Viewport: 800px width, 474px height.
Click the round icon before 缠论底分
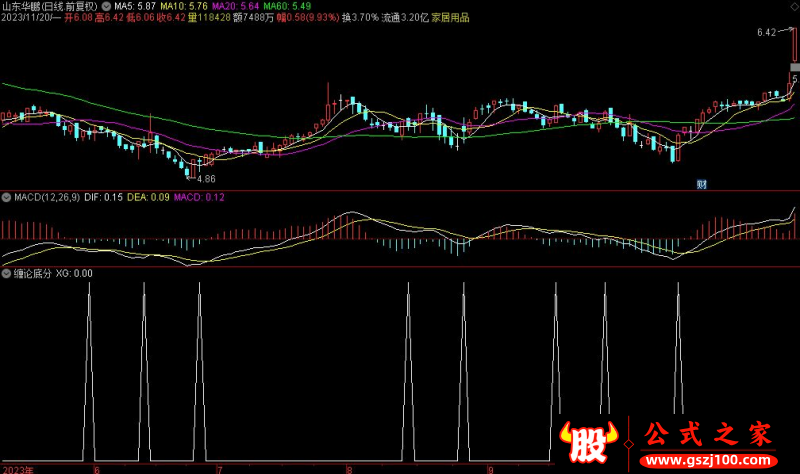point(6,272)
